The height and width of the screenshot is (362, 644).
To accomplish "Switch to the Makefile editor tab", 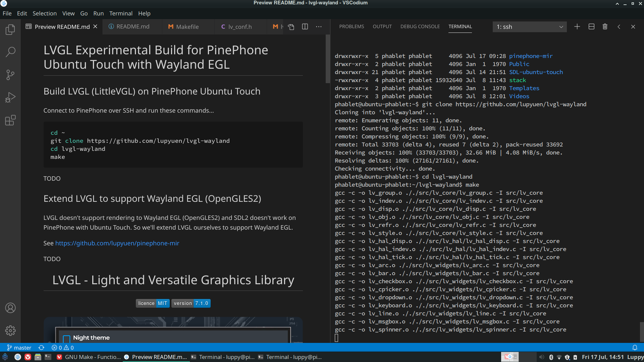I will click(187, 27).
